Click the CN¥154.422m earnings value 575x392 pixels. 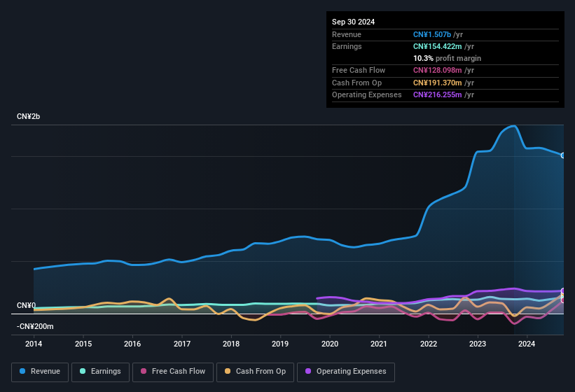(438, 46)
